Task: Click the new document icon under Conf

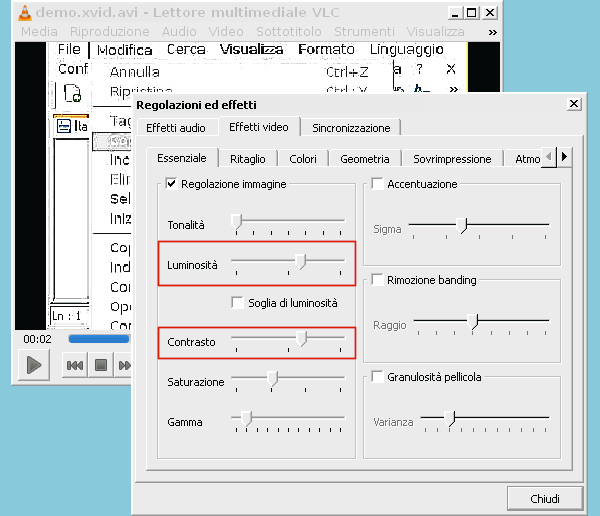Action: tap(72, 94)
